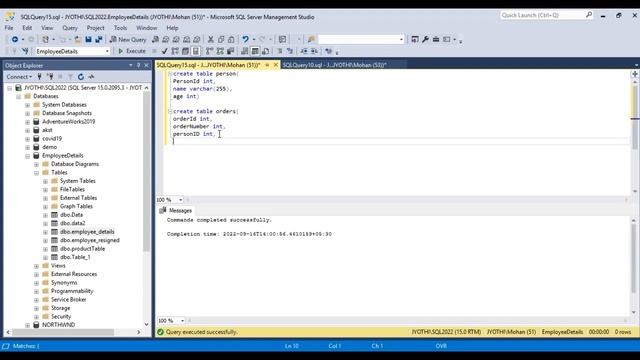Image resolution: width=640 pixels, height=360 pixels.
Task: Click the Find in Files icon
Action: pyautogui.click(x=311, y=39)
